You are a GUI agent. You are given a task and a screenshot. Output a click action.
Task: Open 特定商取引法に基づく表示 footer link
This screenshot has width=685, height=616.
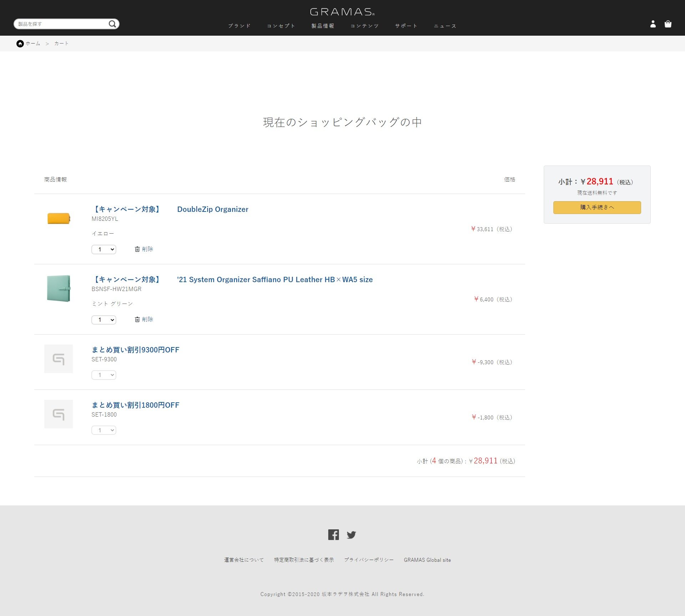304,560
